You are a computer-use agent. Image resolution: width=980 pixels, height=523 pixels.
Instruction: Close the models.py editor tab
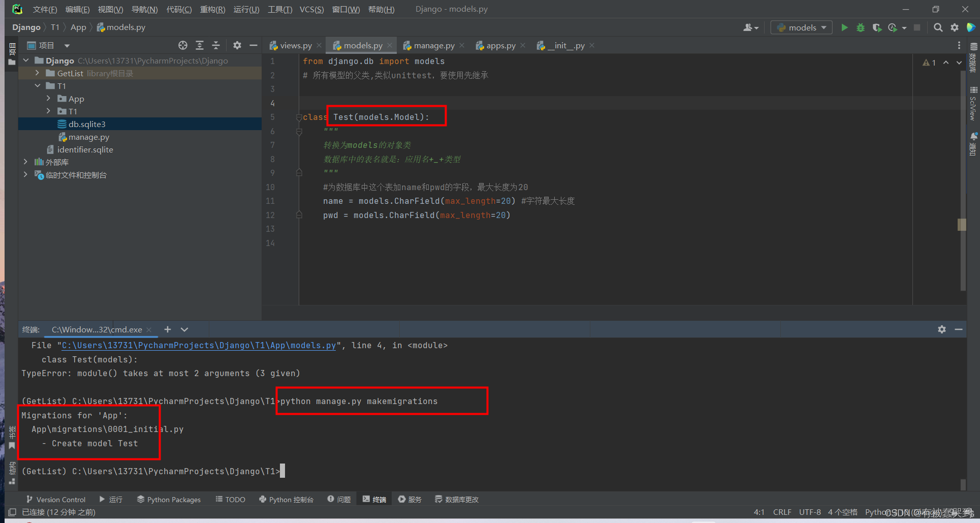[390, 45]
